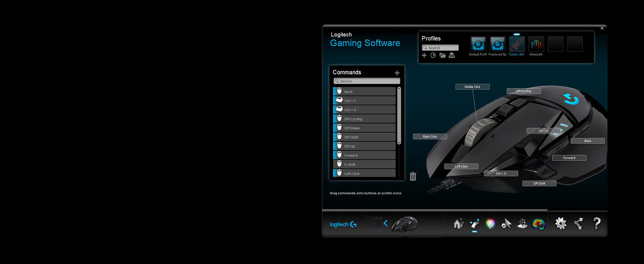Open the surface tuning icon
The width and height of the screenshot is (644, 264).
pyautogui.click(x=522, y=224)
